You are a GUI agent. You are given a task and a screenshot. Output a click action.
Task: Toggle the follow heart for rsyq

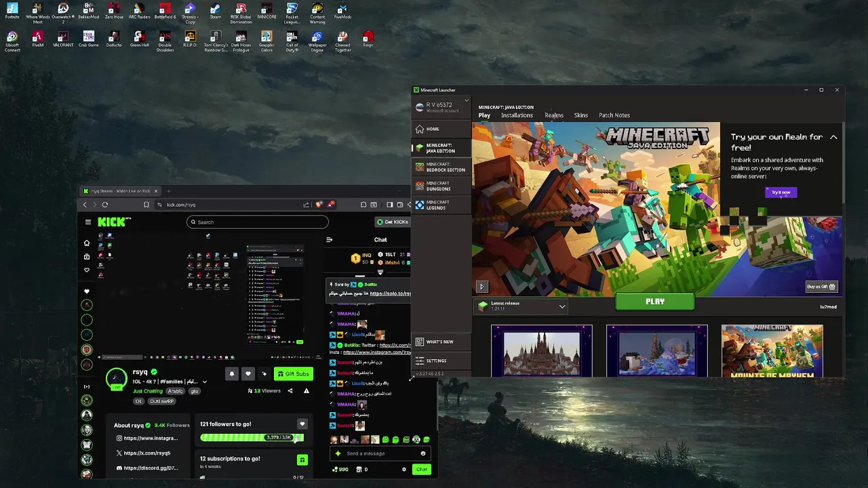tap(248, 373)
